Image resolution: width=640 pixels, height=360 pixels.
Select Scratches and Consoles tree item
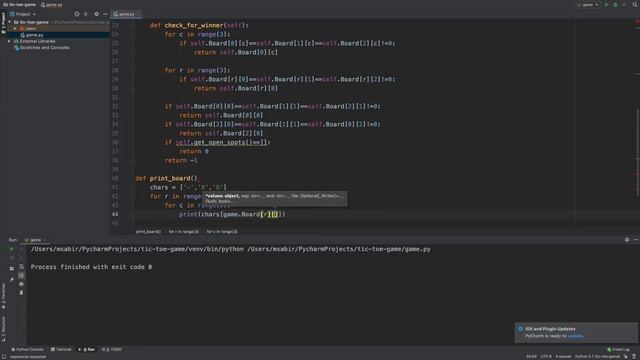(x=42, y=48)
